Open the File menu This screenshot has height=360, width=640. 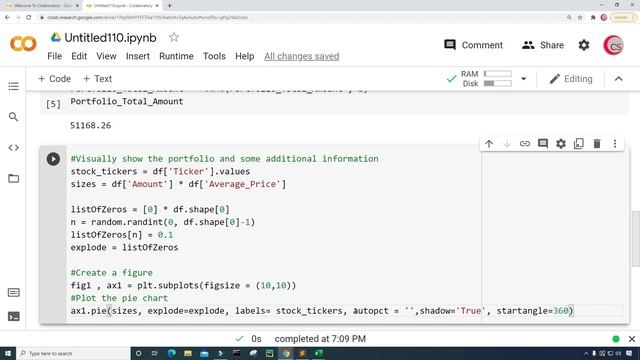[55, 56]
